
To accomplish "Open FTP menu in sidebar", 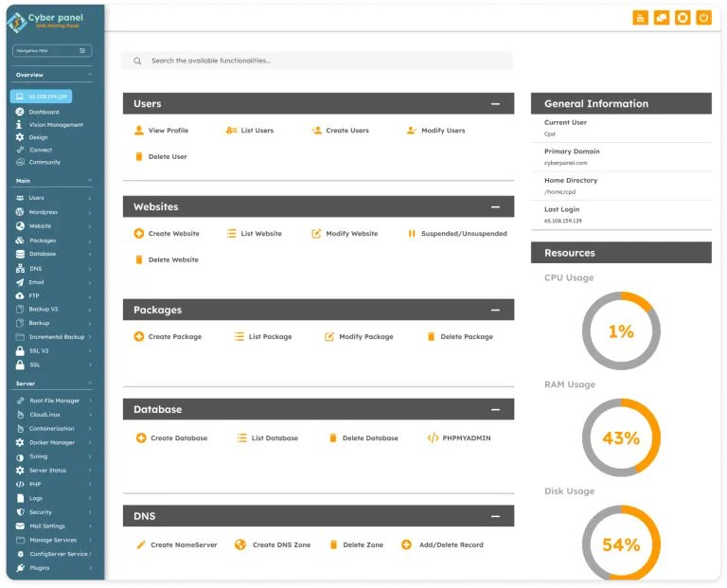I will pyautogui.click(x=53, y=295).
